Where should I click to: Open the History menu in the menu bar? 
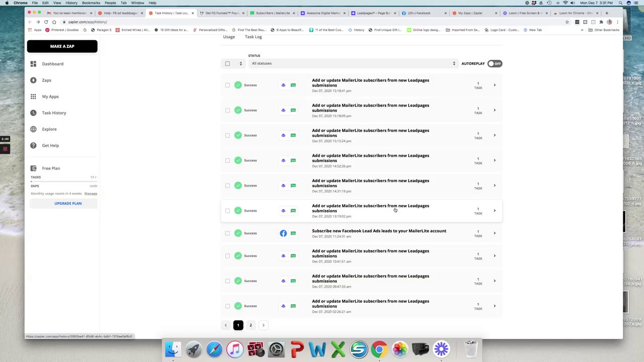click(x=71, y=3)
